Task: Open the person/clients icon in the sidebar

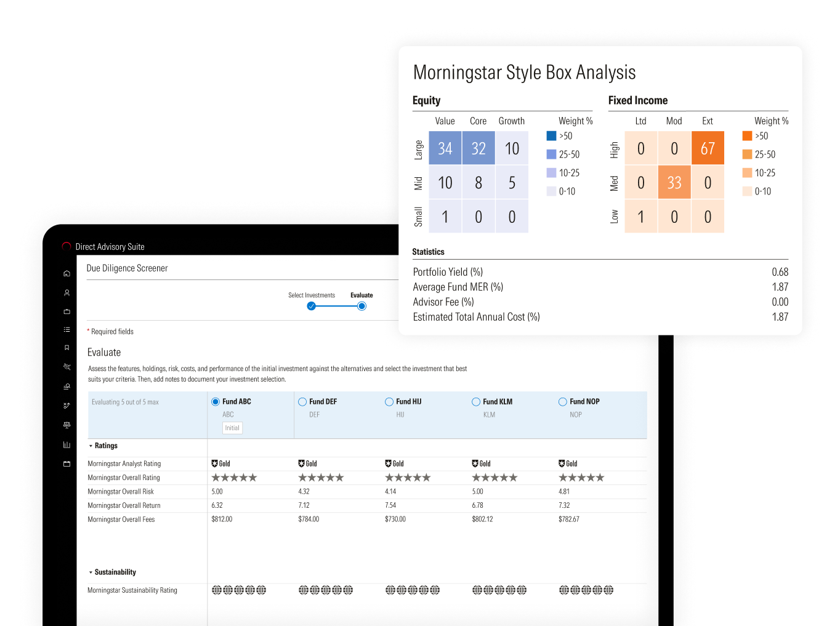Action: click(67, 293)
